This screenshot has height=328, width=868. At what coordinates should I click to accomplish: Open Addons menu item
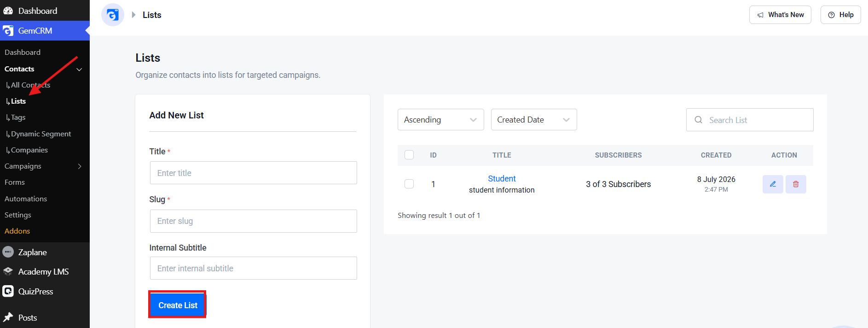point(17,231)
